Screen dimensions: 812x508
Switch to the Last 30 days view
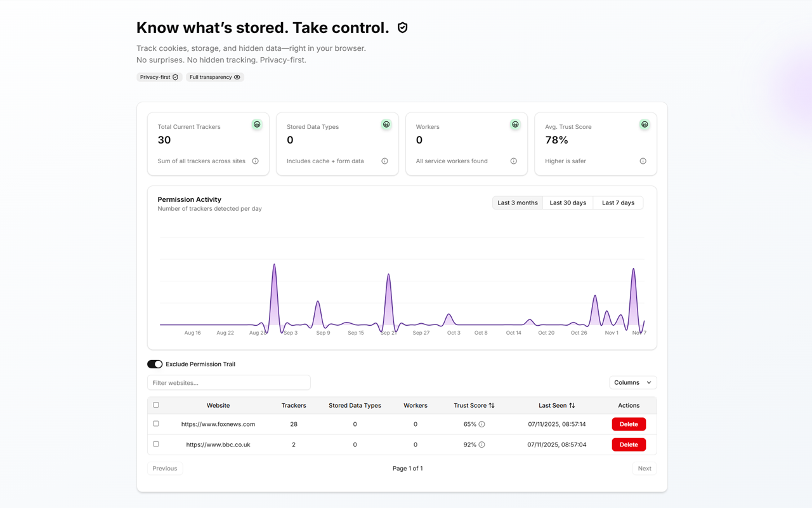pyautogui.click(x=567, y=202)
